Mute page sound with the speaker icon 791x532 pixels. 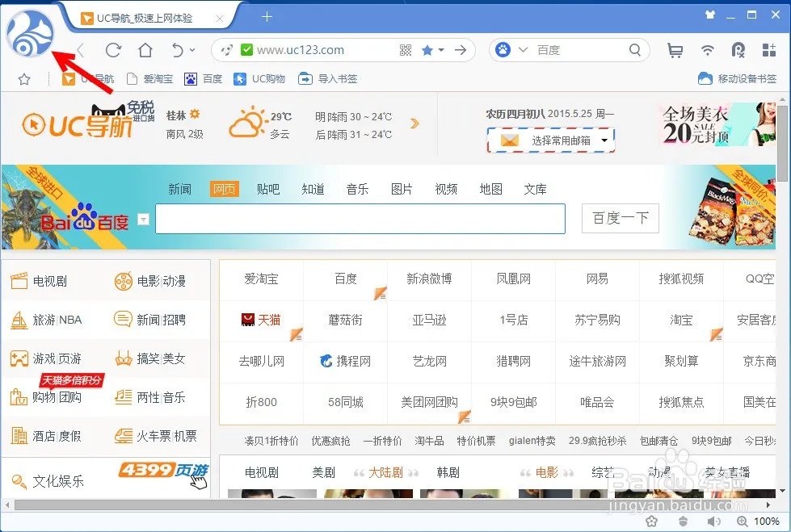coord(713,522)
